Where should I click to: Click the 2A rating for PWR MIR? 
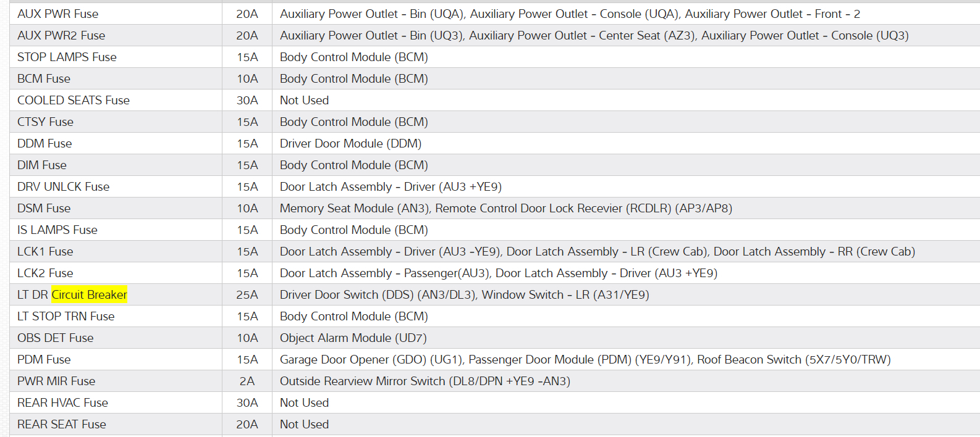[247, 381]
